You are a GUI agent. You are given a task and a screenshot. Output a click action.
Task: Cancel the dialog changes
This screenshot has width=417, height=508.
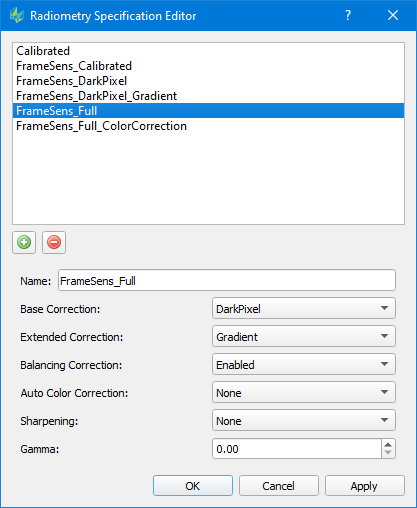[x=279, y=486]
